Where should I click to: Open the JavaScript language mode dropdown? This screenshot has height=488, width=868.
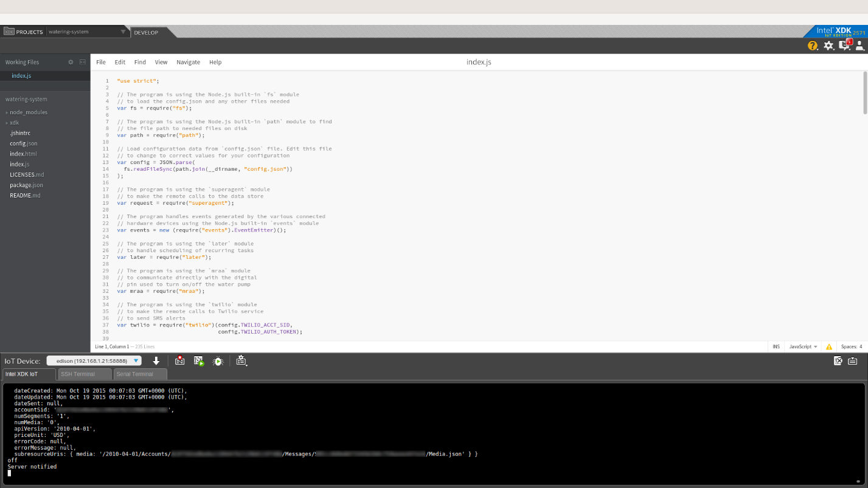tap(803, 346)
